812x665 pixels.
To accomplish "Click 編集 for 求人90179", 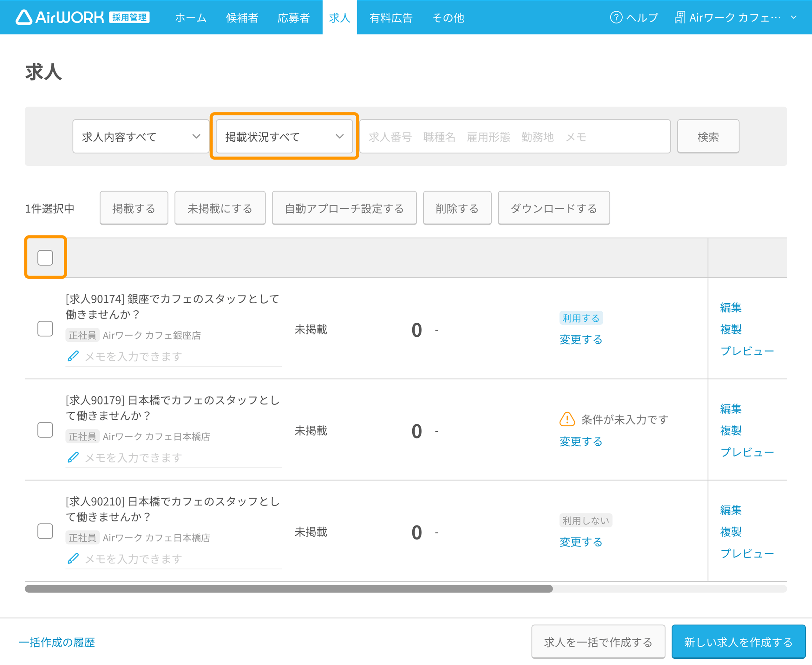I will pyautogui.click(x=731, y=408).
